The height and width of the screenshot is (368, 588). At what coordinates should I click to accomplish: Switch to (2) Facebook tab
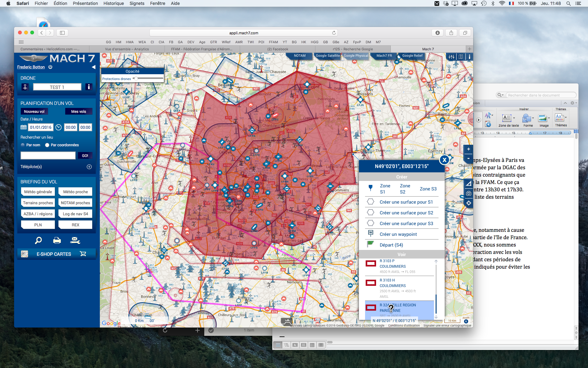pyautogui.click(x=277, y=49)
